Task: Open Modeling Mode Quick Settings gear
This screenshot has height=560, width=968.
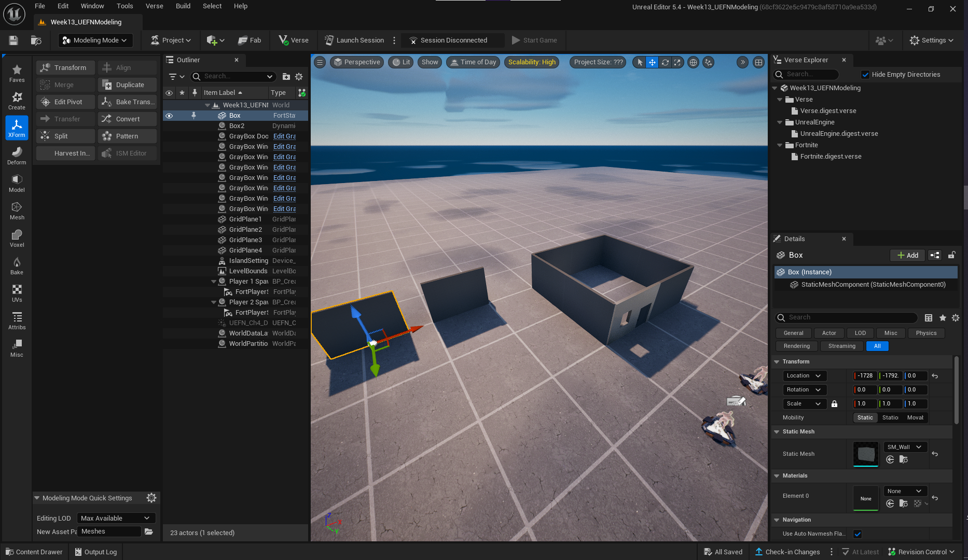Action: [x=151, y=498]
